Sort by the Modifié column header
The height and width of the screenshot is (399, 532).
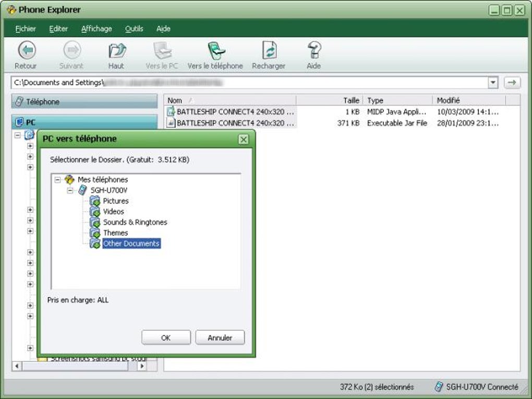pos(469,101)
